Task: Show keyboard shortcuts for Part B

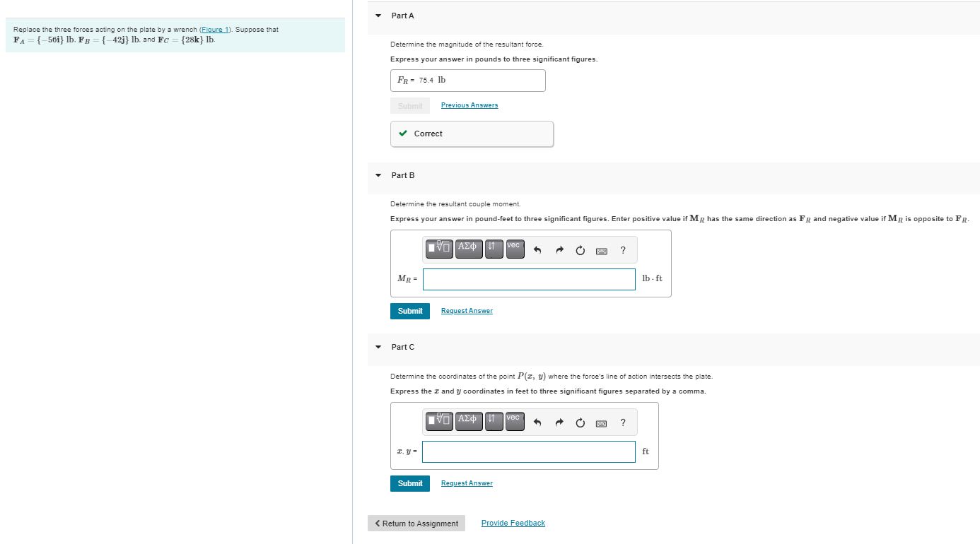Action: 602,251
